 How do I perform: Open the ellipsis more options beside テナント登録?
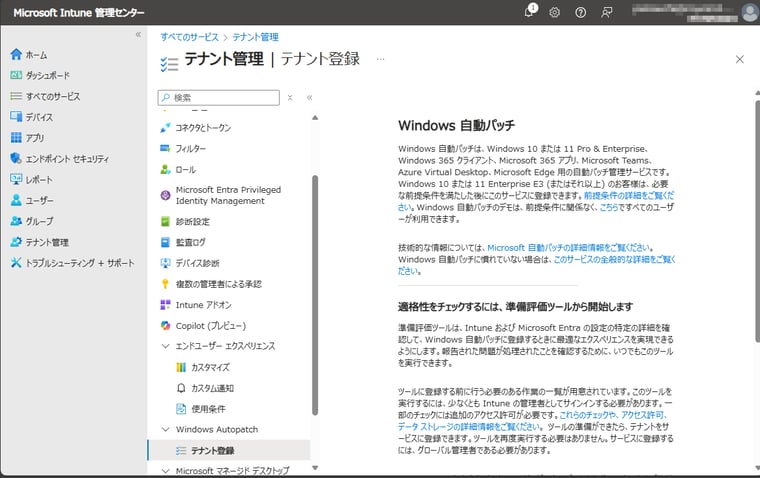pos(380,59)
